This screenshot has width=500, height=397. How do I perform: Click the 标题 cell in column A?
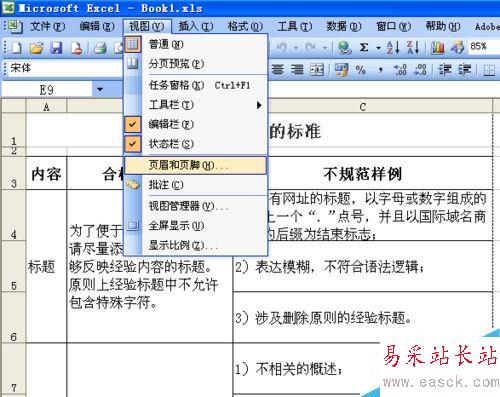(46, 266)
